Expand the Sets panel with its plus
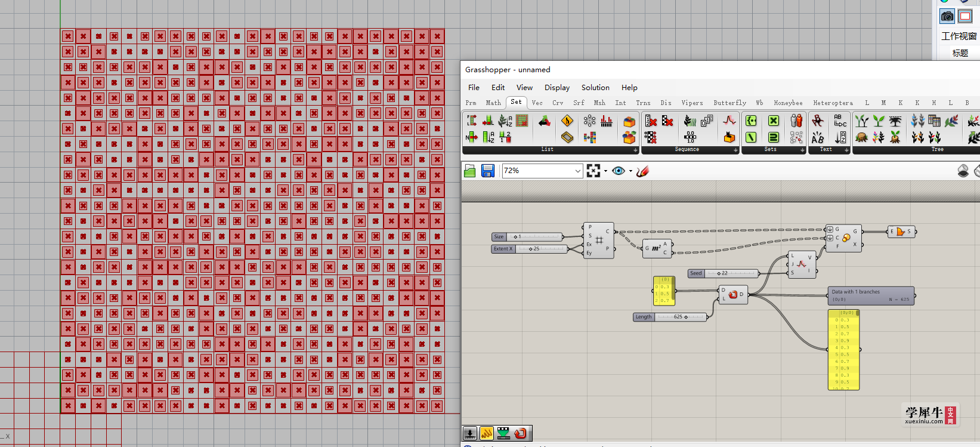The width and height of the screenshot is (980, 447). tap(802, 150)
